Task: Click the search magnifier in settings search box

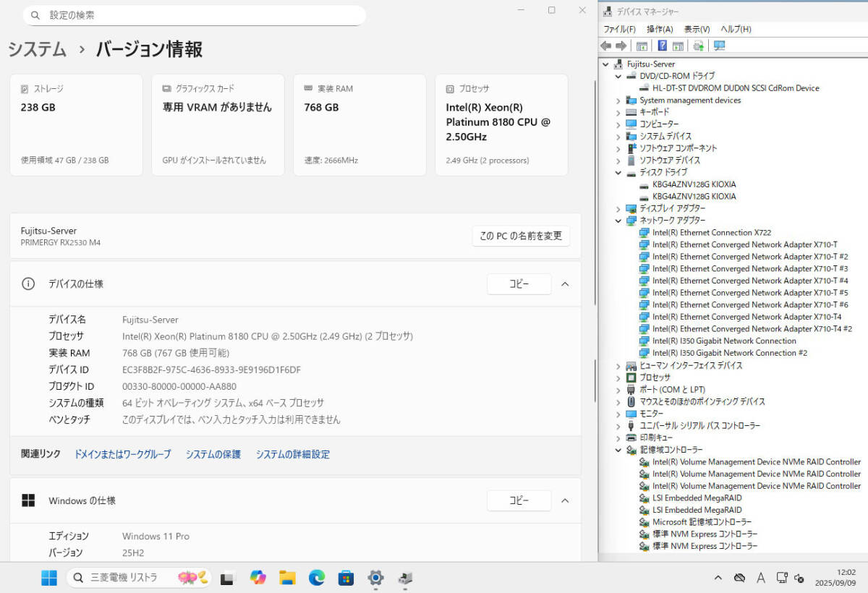Action: (35, 15)
